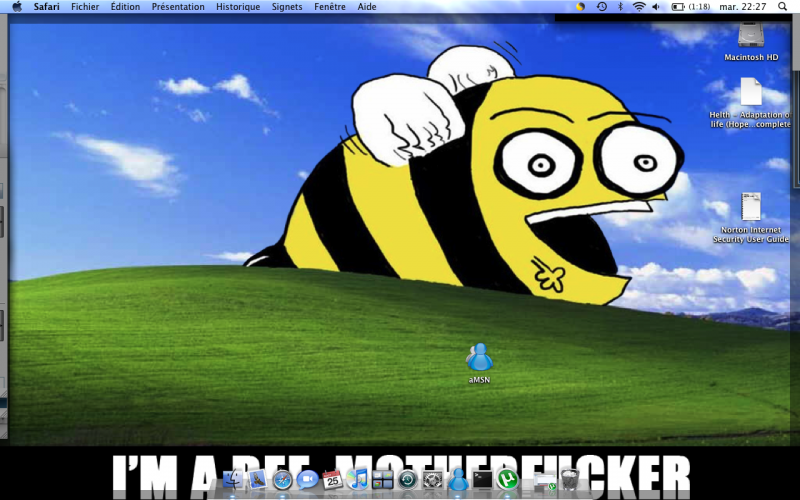Open the Safari application menu
Viewport: 800px width, 500px height.
pos(46,7)
